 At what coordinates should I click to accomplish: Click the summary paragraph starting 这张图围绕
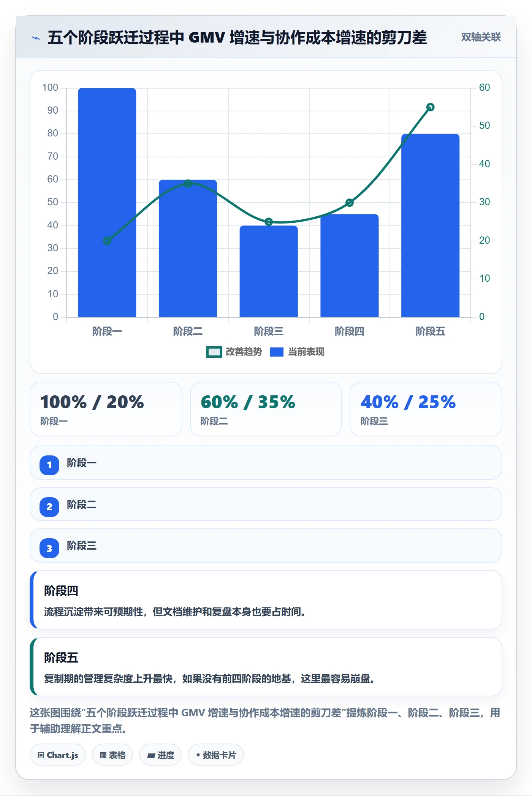(265, 721)
